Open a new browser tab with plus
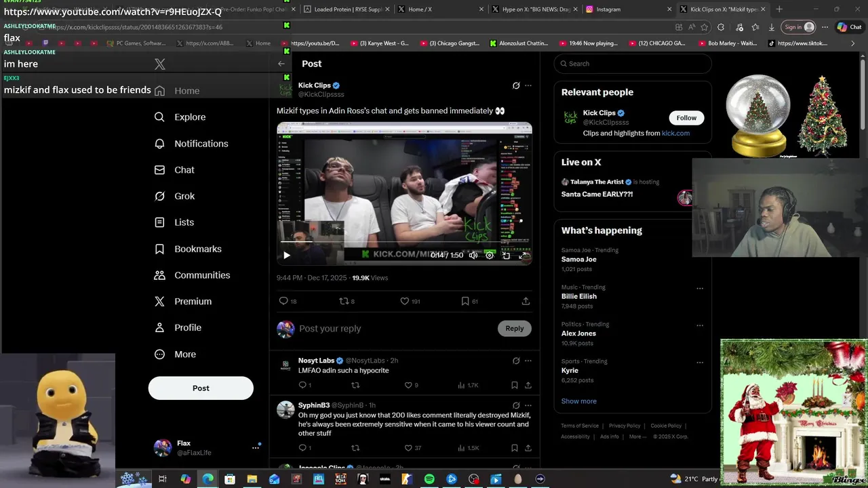Screen dimensions: 868x488 click(x=779, y=9)
